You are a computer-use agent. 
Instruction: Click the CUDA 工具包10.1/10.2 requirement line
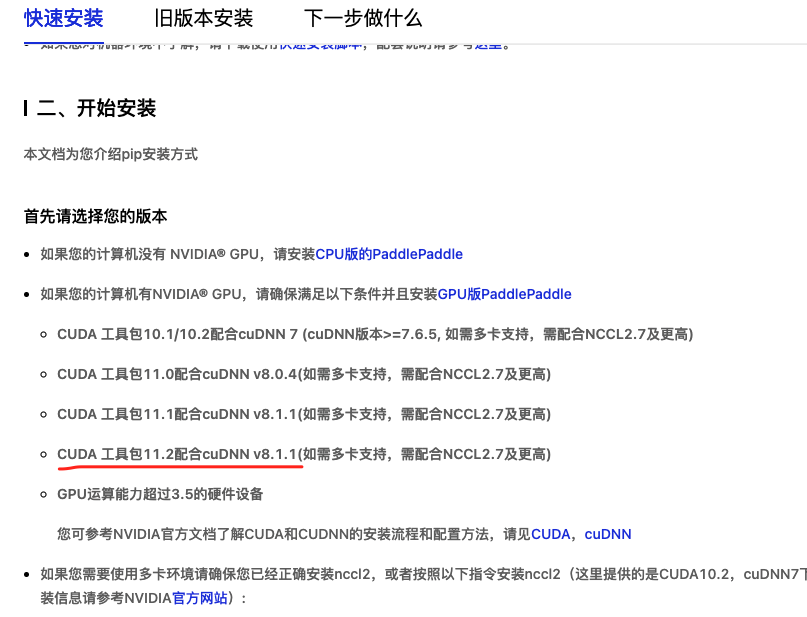375,334
